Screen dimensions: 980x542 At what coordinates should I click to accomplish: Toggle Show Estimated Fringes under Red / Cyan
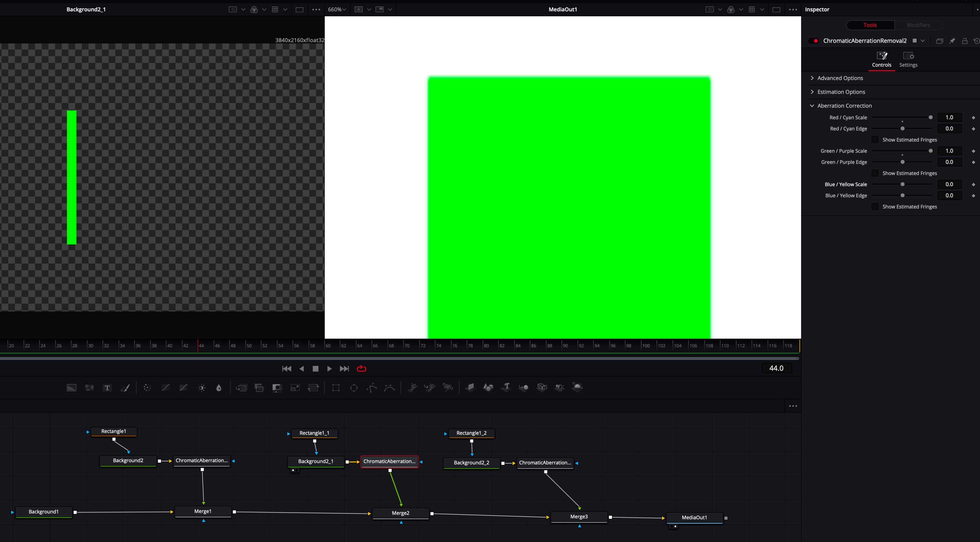click(875, 140)
